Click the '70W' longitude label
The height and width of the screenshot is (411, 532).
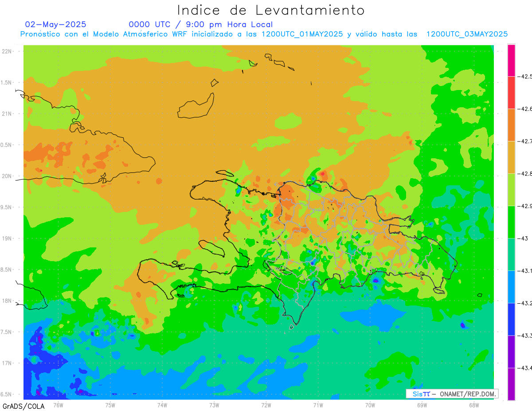pyautogui.click(x=370, y=405)
